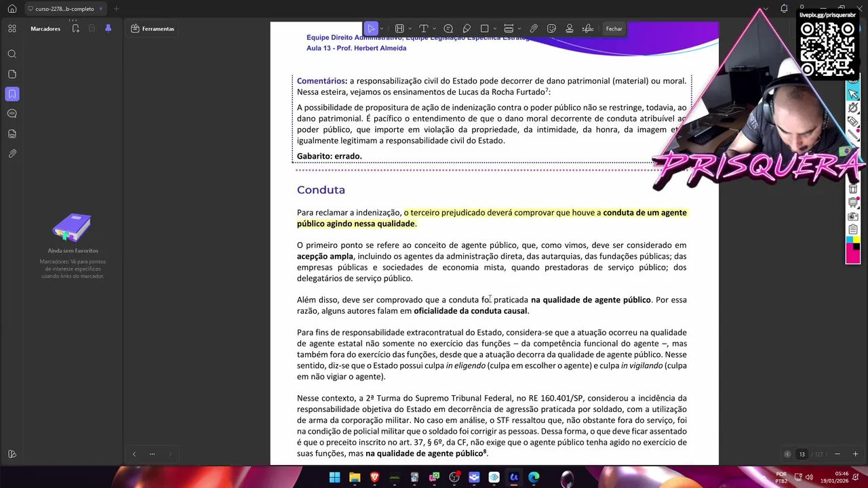The image size is (868, 488).
Task: Toggle the pin panel icon
Action: (x=108, y=28)
